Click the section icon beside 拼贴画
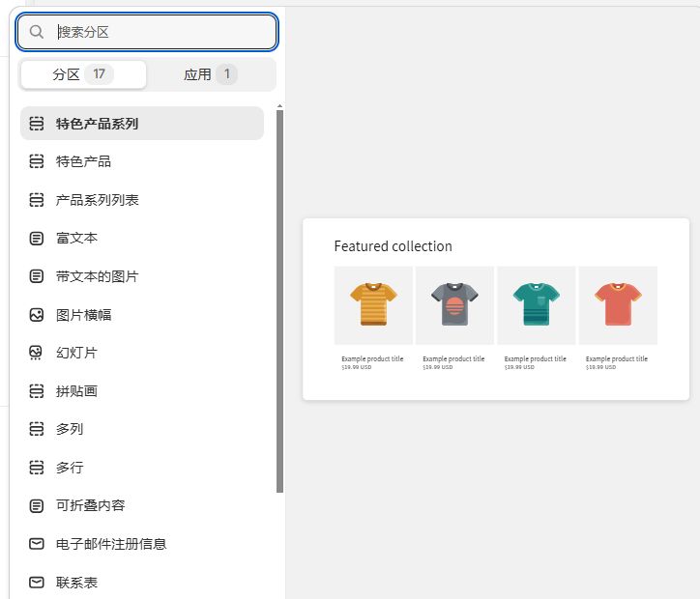The width and height of the screenshot is (700, 599). coord(37,391)
